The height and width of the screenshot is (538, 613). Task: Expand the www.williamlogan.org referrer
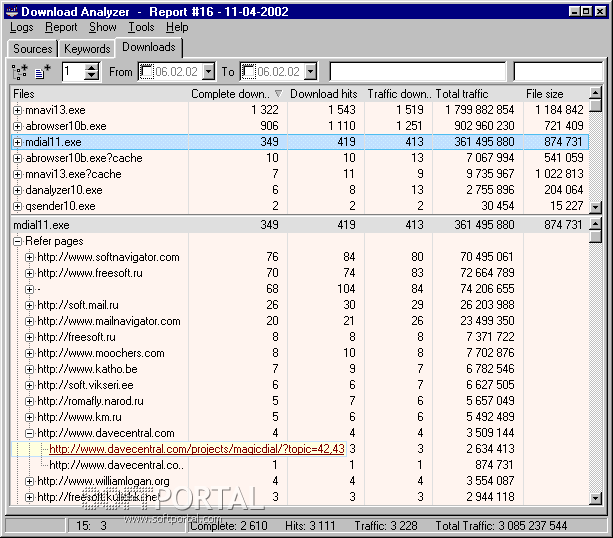point(29,481)
